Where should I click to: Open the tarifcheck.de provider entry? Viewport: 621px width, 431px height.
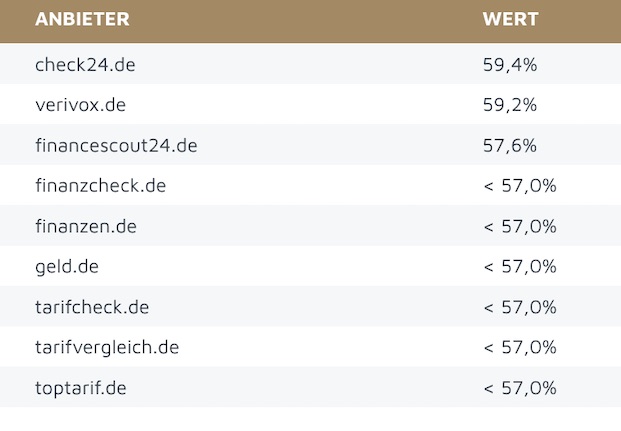[x=92, y=307]
